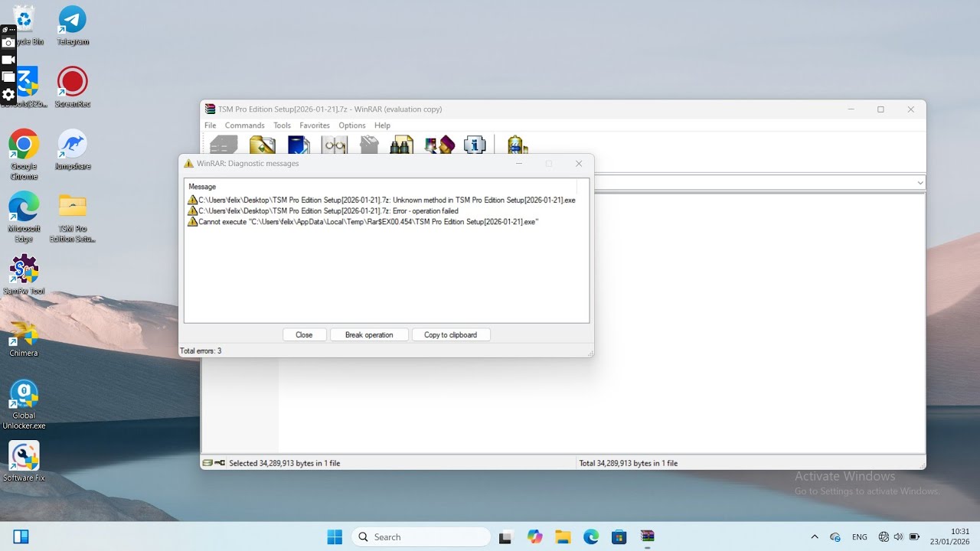Click the Break operation button
Image resolution: width=980 pixels, height=551 pixels.
tap(369, 335)
